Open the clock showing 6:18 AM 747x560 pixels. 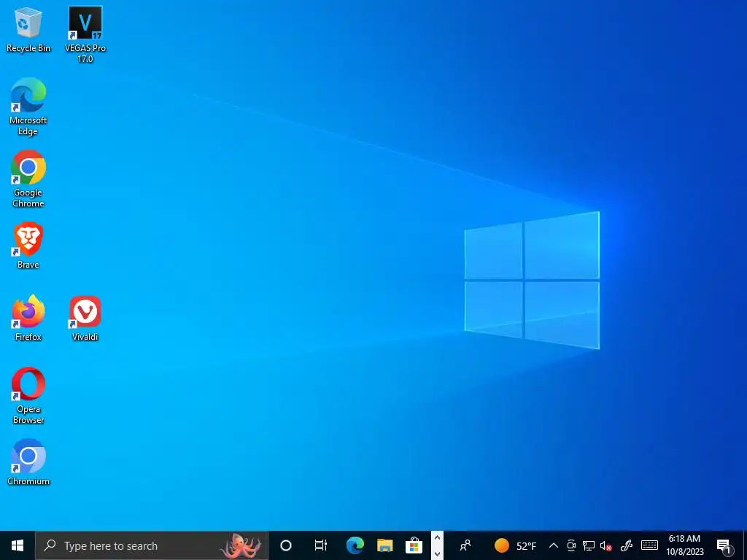tap(684, 545)
